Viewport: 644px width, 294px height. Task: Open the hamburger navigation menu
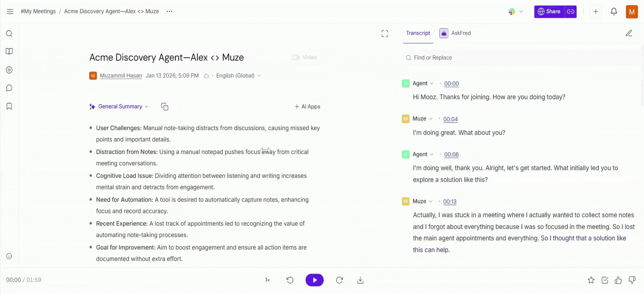point(10,11)
